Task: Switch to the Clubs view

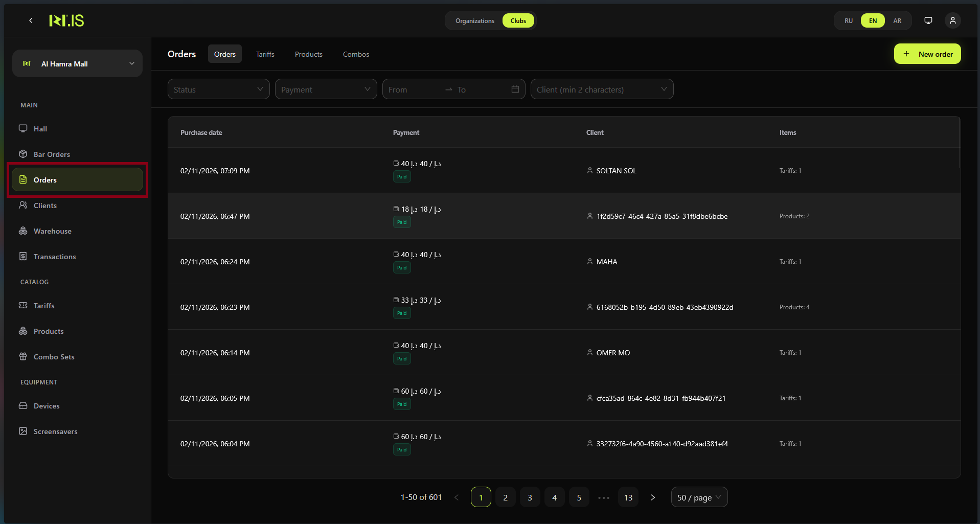Action: point(518,20)
